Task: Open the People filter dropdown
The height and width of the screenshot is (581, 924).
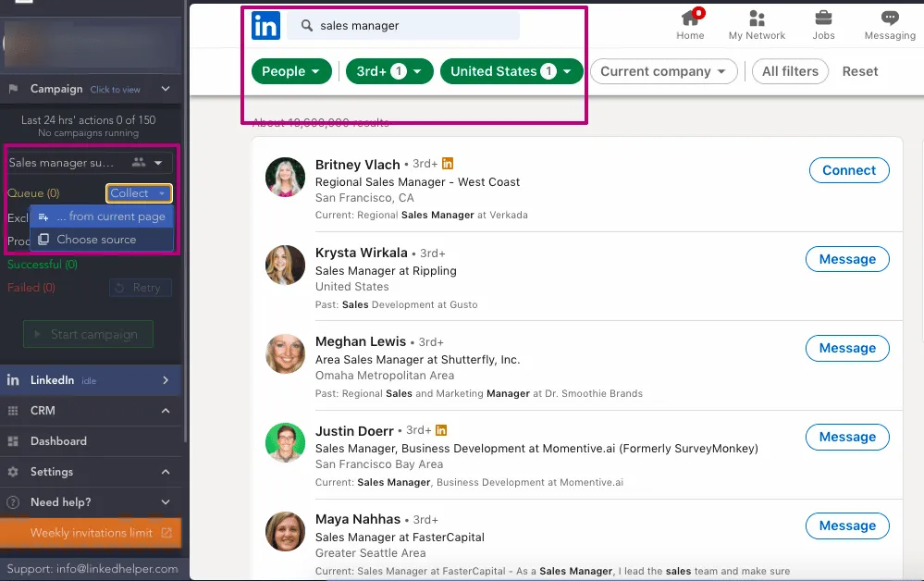Action: click(x=291, y=71)
